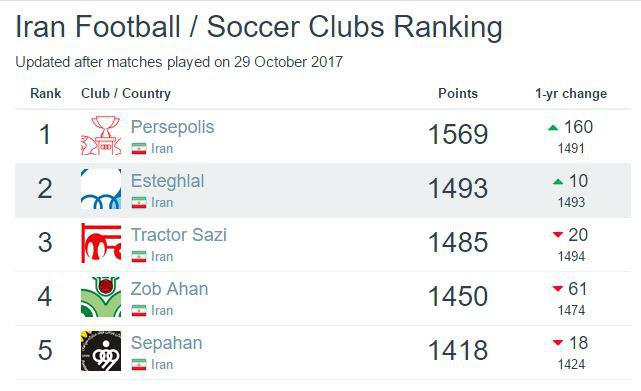Click the Points column header

pos(458,93)
